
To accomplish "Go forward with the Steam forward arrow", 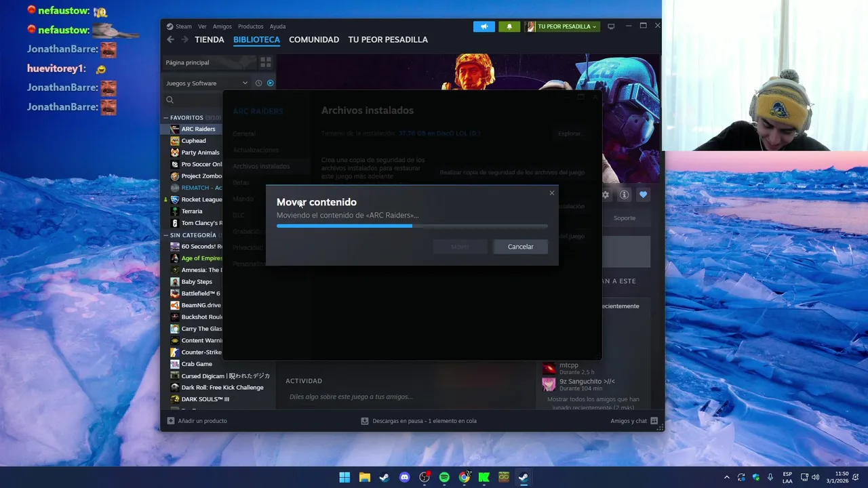I will coord(184,40).
